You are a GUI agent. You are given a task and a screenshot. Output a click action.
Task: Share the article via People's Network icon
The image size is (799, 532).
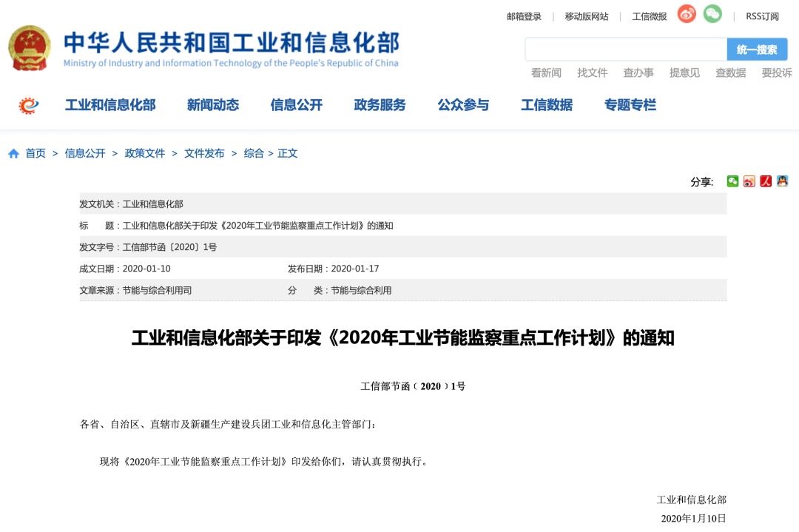click(766, 181)
